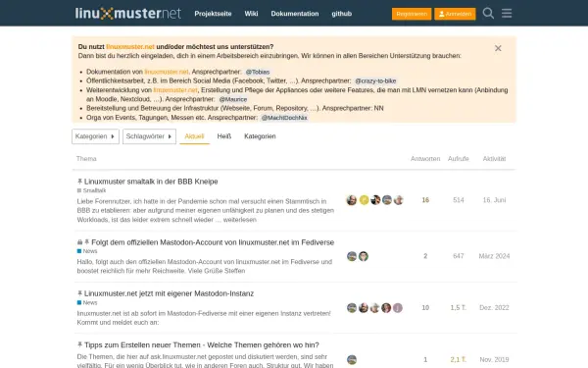
Task: Click last avatar in BBB Kneipe topic row
Action: (399, 200)
